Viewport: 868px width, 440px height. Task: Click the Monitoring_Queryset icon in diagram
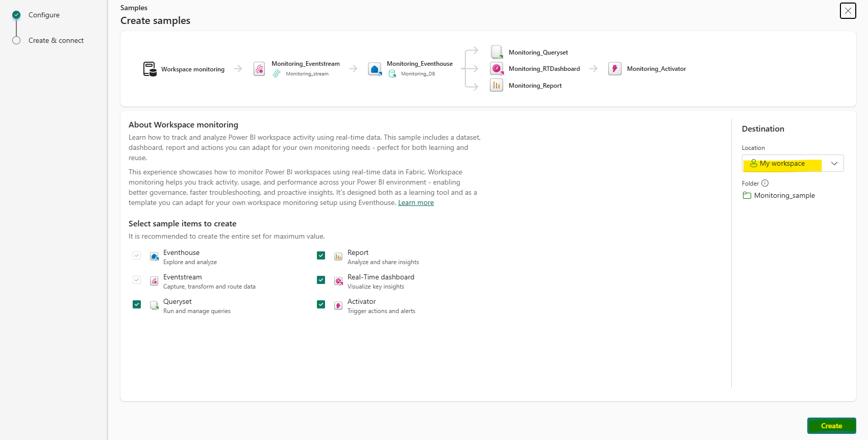(497, 52)
